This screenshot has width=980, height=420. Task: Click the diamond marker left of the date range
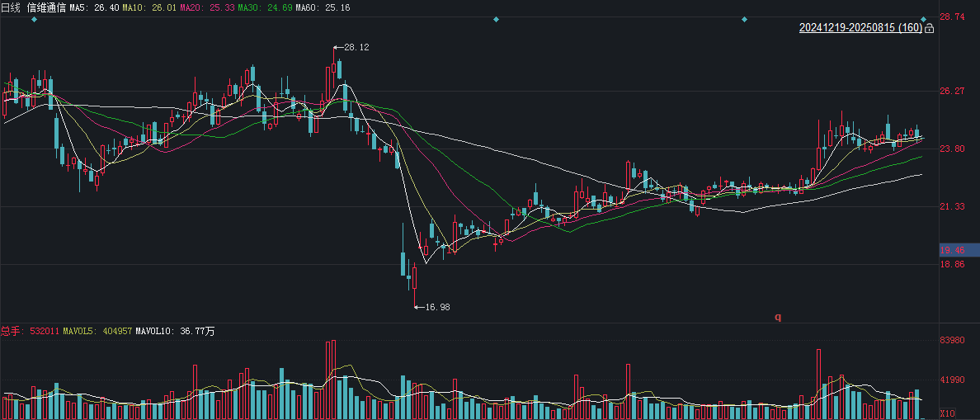744,19
